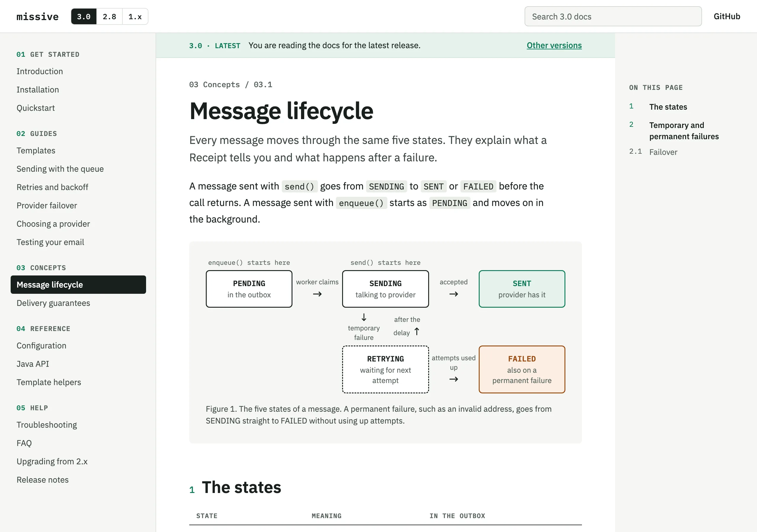Select Message lifecycle sidebar item
Screen dimensions: 757x532
tap(78, 284)
